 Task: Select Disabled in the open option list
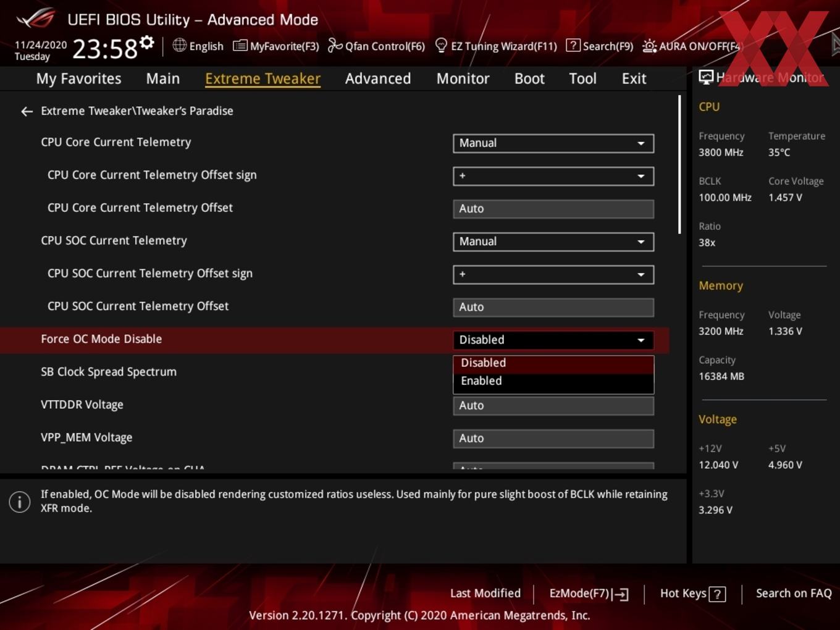pos(553,363)
